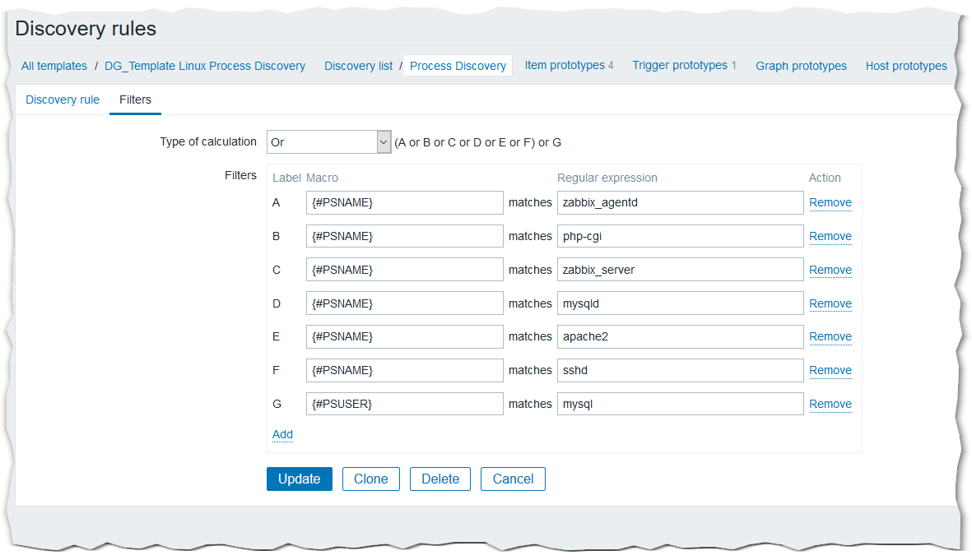Click the Update button
Image resolution: width=972 pixels, height=560 pixels.
[x=299, y=479]
